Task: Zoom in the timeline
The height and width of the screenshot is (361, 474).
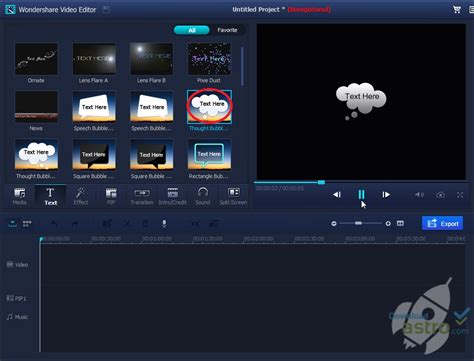Action: pos(388,224)
